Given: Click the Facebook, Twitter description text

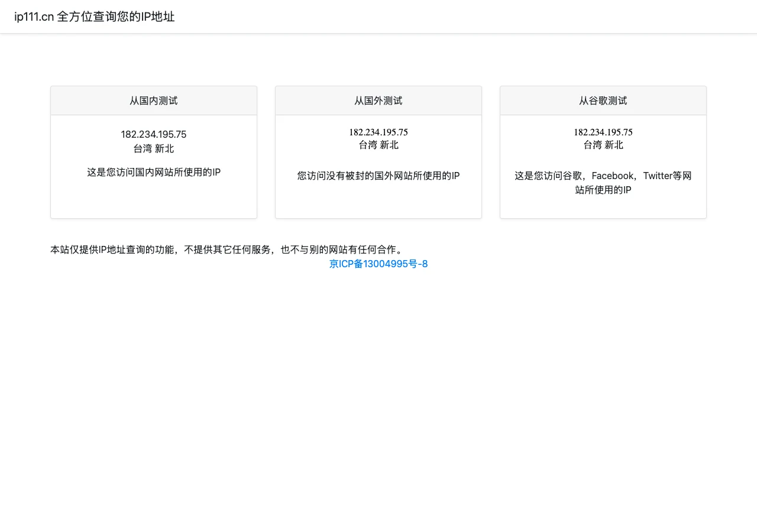Looking at the screenshot, I should pyautogui.click(x=603, y=183).
